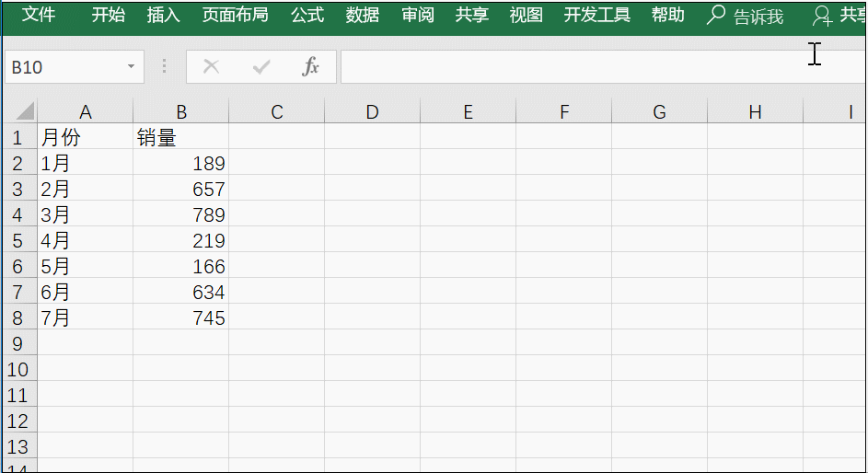Select the sales value 745
The width and height of the screenshot is (868, 473).
pos(181,317)
